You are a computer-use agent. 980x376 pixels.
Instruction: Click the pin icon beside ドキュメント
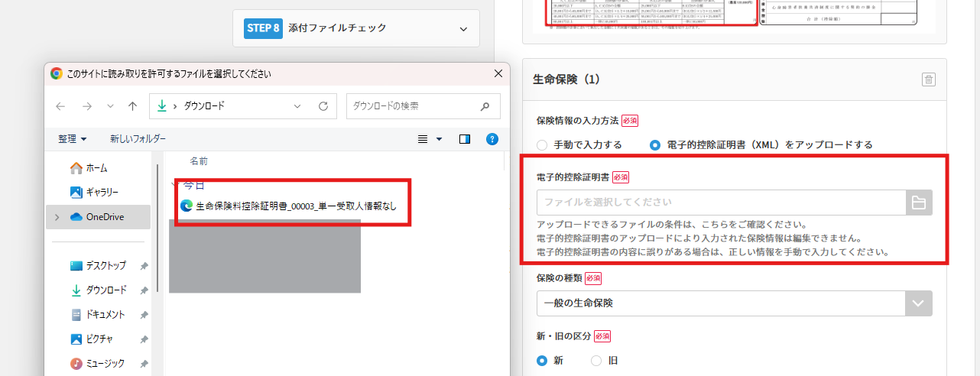pyautogui.click(x=144, y=315)
